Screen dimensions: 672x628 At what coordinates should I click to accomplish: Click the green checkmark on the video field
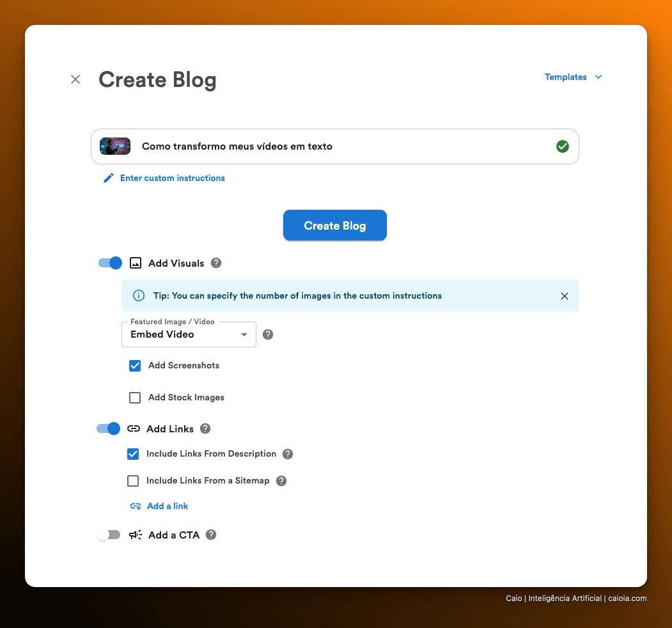click(x=562, y=146)
